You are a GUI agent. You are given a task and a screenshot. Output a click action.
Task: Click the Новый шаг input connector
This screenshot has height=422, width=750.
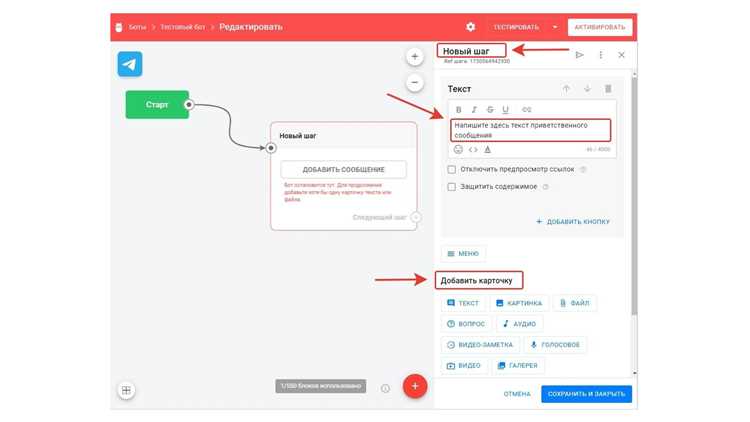click(x=271, y=148)
